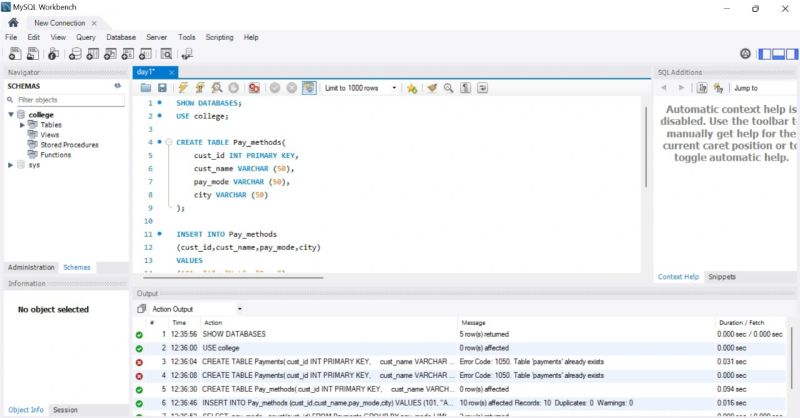
Task: Toggle the bottom output panel visibility
Action: (x=778, y=54)
